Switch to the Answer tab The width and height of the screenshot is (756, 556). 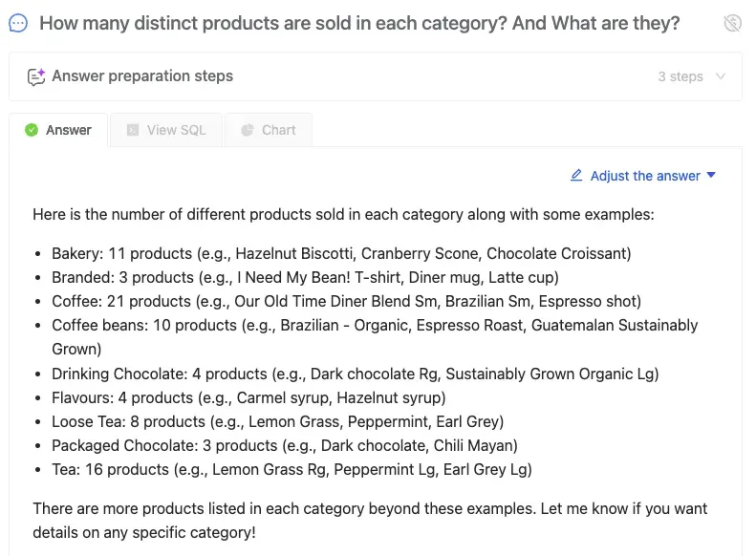58,130
